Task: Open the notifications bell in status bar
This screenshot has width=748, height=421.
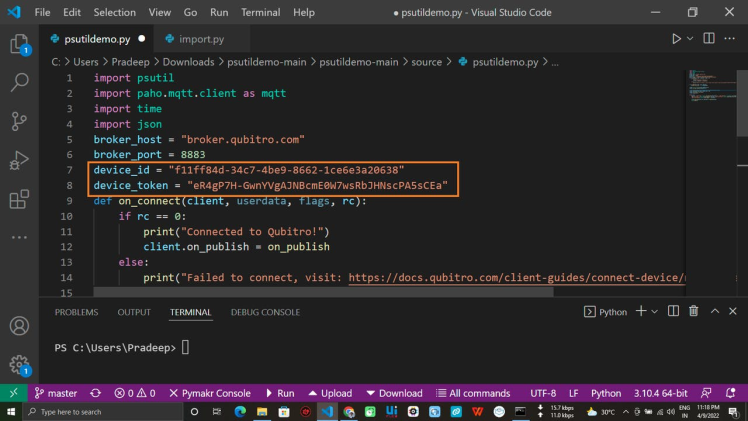Action: (731, 393)
